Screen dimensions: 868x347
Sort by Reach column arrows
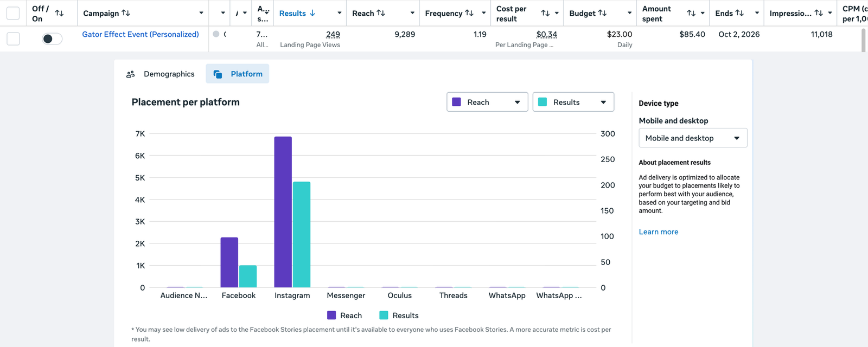tap(381, 13)
